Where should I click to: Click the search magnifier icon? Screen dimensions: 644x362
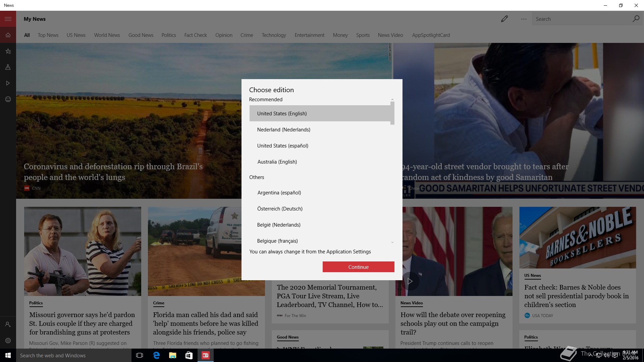636,19
